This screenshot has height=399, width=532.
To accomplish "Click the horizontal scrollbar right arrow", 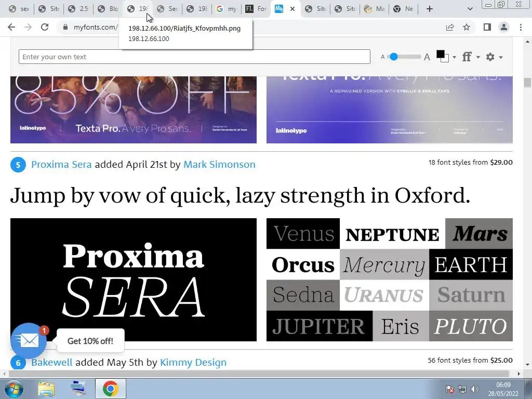I will tap(519, 374).
